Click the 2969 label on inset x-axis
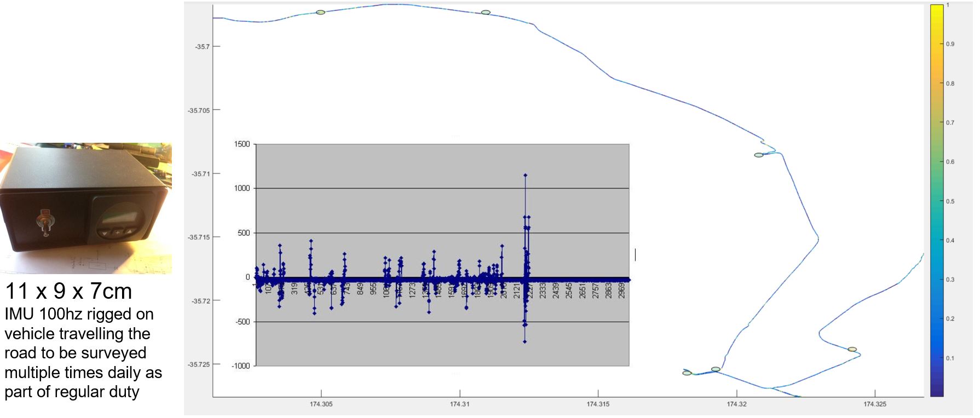The image size is (980, 418). [622, 290]
